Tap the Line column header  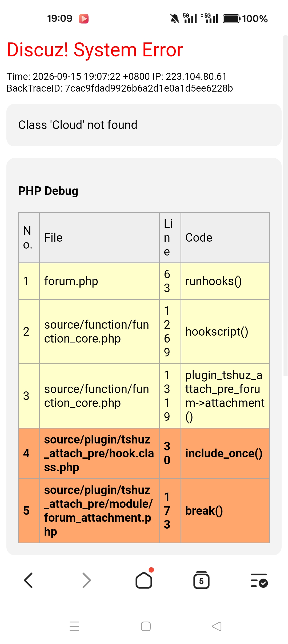coord(170,238)
